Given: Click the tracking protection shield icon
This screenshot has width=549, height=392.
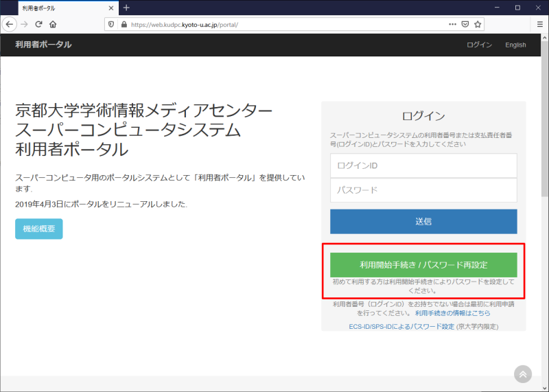Looking at the screenshot, I should (111, 25).
